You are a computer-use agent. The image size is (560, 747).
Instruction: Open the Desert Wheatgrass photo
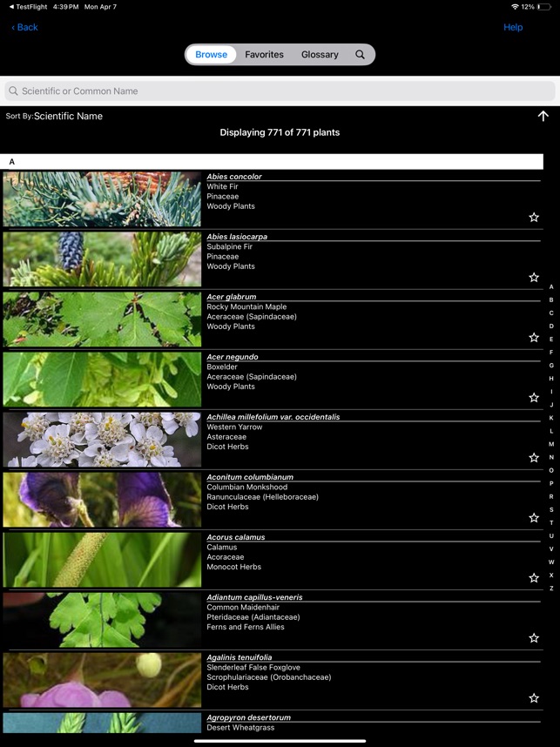(x=102, y=723)
